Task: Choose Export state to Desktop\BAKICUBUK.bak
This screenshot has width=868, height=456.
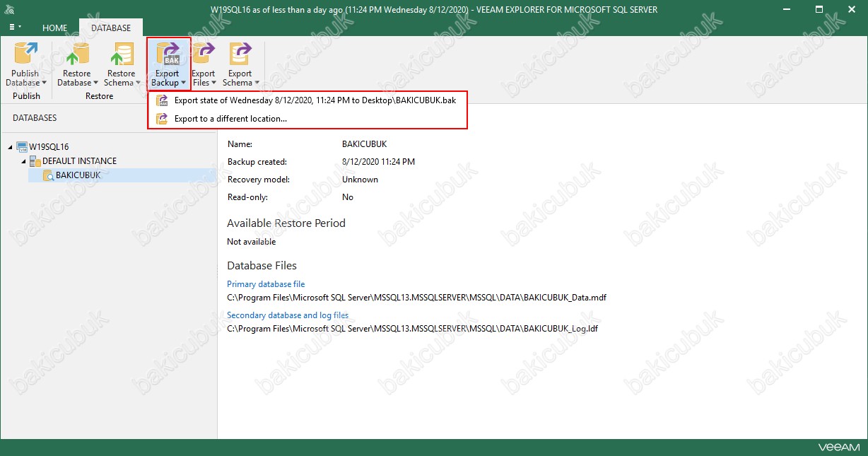Action: tap(307, 100)
